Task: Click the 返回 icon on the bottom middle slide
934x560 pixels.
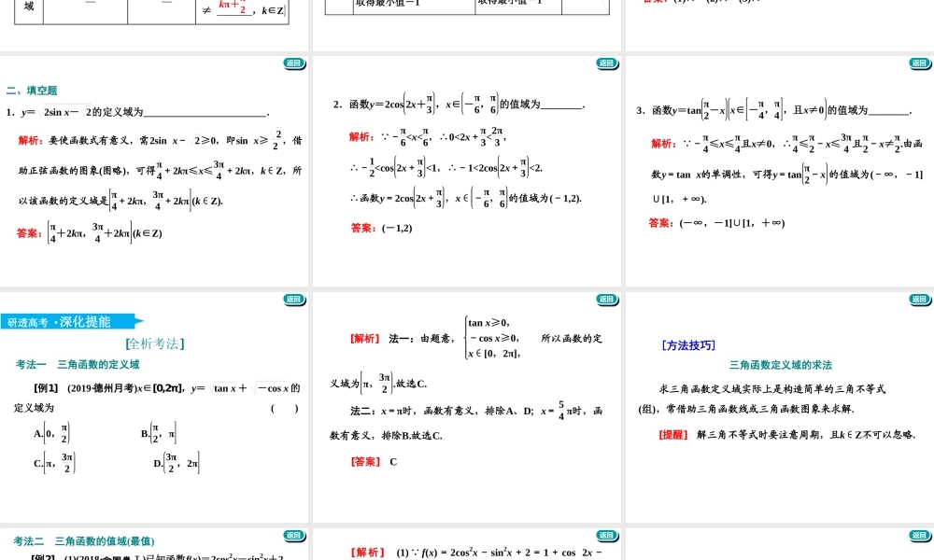Action: tap(608, 535)
